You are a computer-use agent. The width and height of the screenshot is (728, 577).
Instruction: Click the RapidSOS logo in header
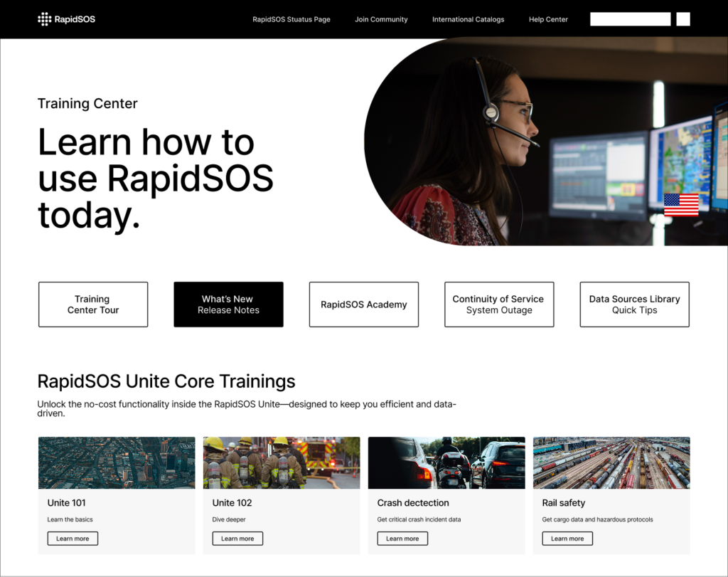[66, 19]
